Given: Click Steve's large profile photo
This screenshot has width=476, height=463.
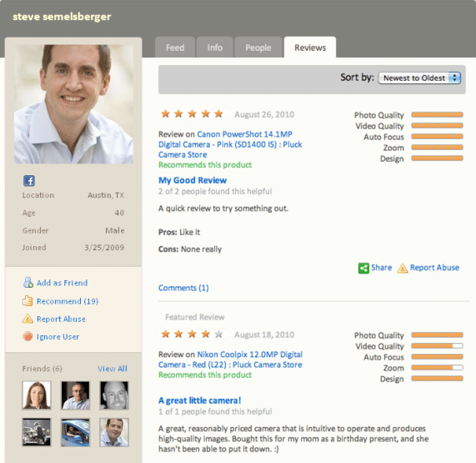Looking at the screenshot, I should 73,104.
